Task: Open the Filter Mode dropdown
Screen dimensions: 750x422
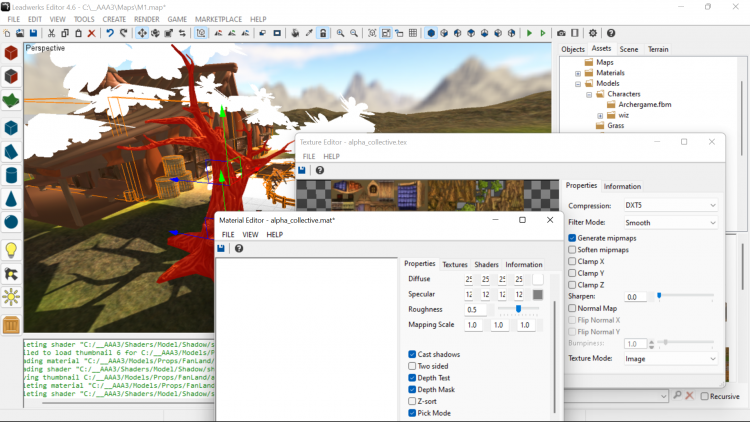Action: coord(669,222)
